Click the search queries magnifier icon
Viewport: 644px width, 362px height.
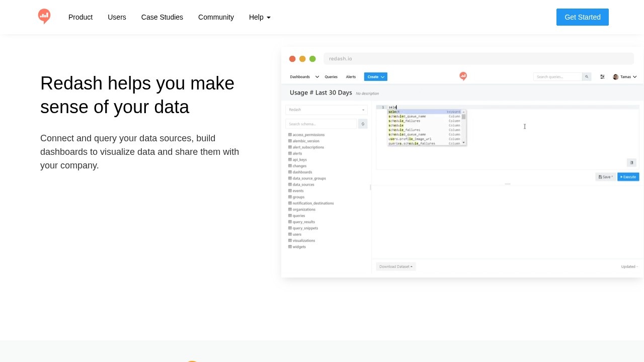(587, 77)
